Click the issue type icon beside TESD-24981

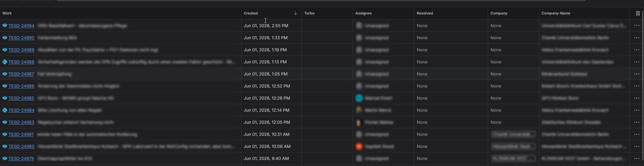(x=5, y=134)
